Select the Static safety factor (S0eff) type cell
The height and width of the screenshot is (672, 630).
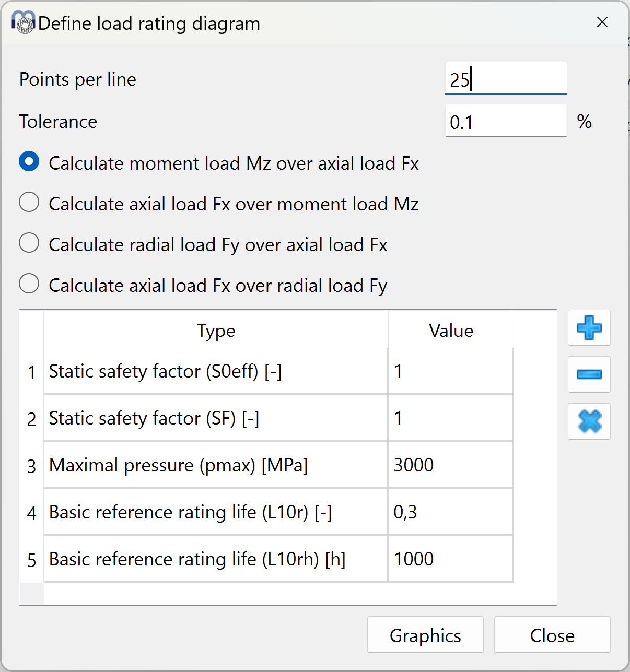click(x=215, y=371)
